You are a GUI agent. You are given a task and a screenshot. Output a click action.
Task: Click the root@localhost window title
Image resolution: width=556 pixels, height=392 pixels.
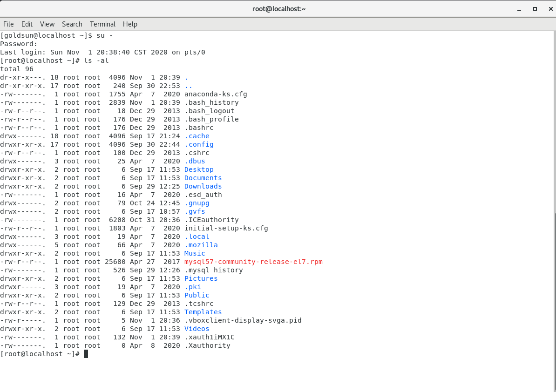click(x=279, y=8)
